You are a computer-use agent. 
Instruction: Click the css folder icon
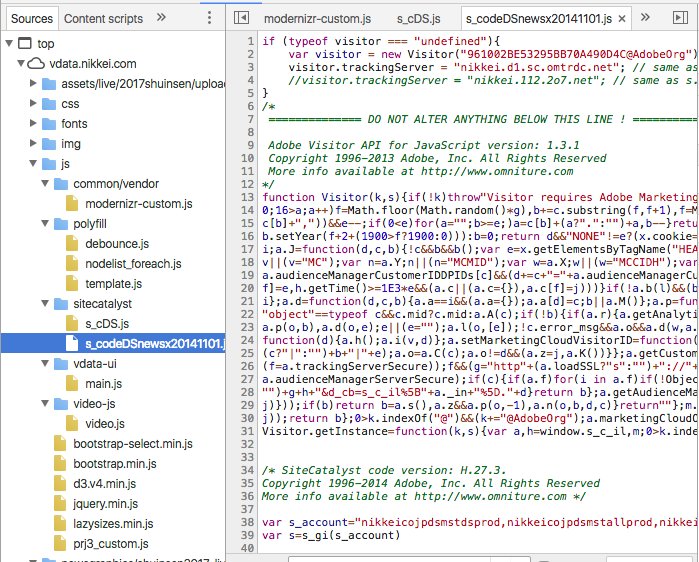[x=49, y=104]
